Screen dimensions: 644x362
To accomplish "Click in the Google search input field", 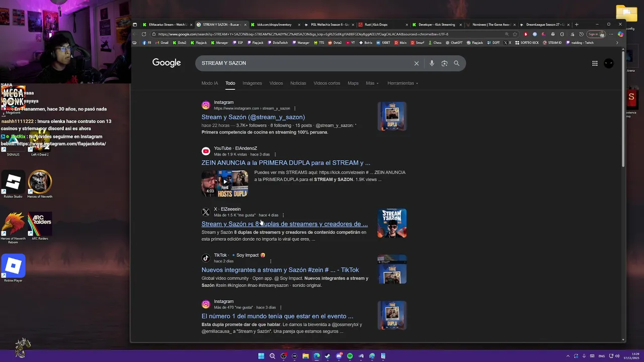I will pos(304,63).
